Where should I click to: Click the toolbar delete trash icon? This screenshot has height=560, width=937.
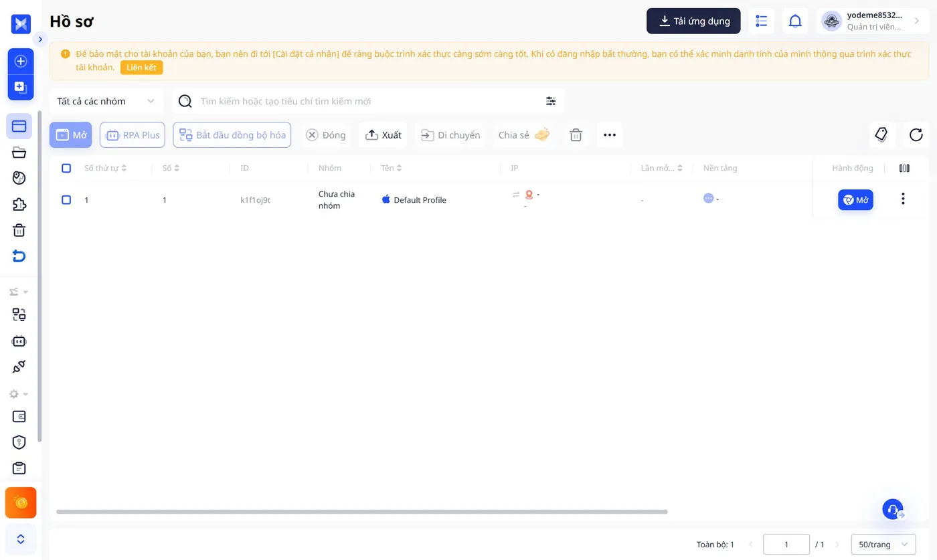[x=576, y=134]
